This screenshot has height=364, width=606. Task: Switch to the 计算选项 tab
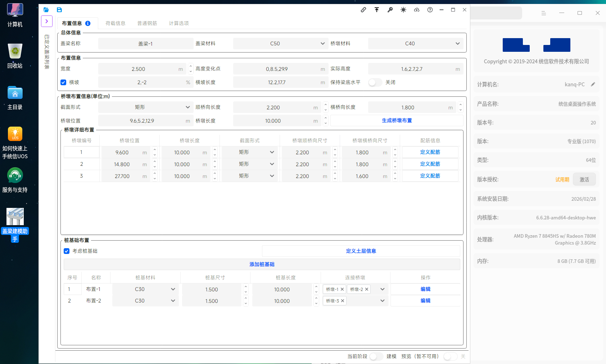coord(179,23)
